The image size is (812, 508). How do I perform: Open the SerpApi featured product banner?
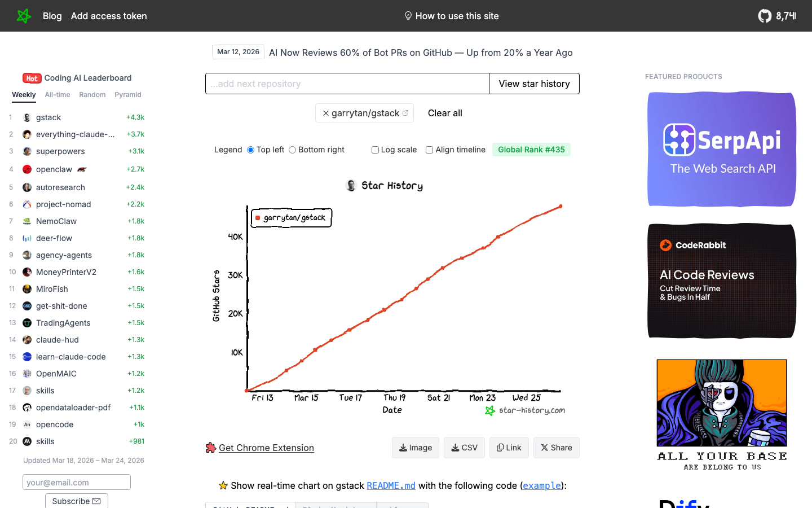tap(722, 149)
